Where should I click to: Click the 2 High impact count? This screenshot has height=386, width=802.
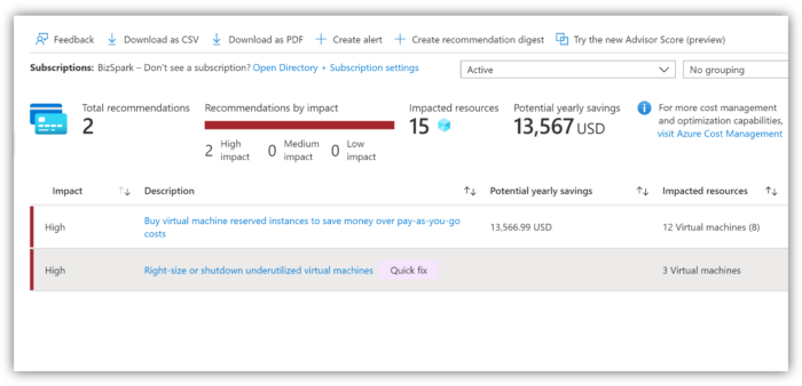[x=227, y=151]
